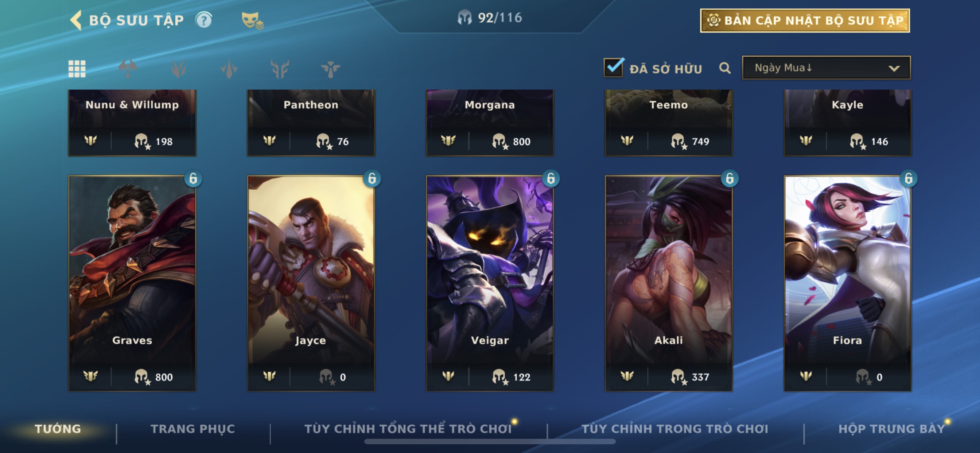Click the dropdown chevron beside Ngày Mua
This screenshot has width=980, height=453.
[894, 69]
